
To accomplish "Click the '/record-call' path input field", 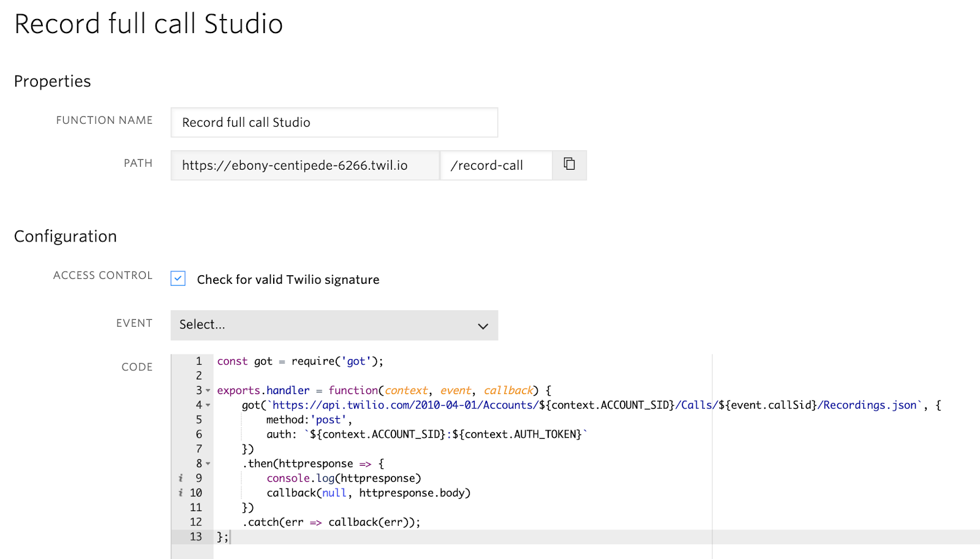I will [x=496, y=165].
